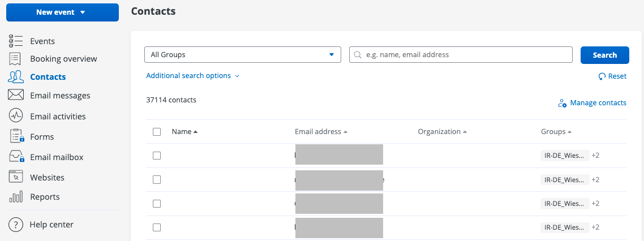Image resolution: width=644 pixels, height=241 pixels.
Task: Click the Email activities pulse icon
Action: point(16,116)
